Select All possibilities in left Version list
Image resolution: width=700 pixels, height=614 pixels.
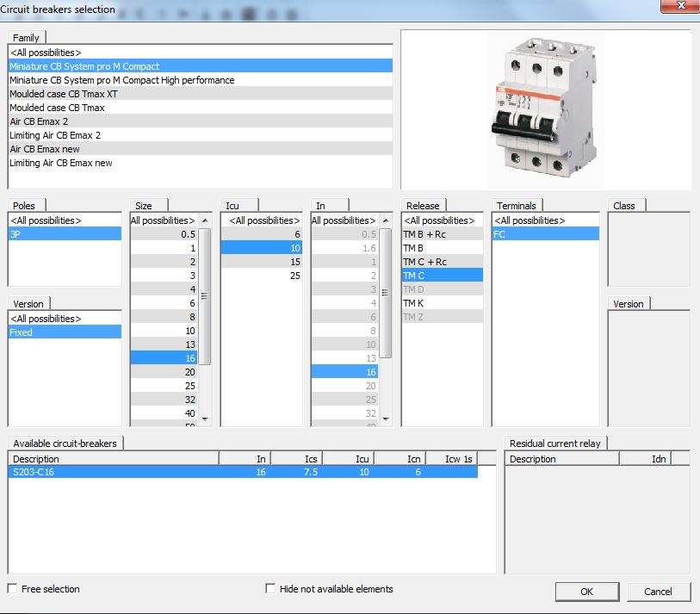click(65, 319)
